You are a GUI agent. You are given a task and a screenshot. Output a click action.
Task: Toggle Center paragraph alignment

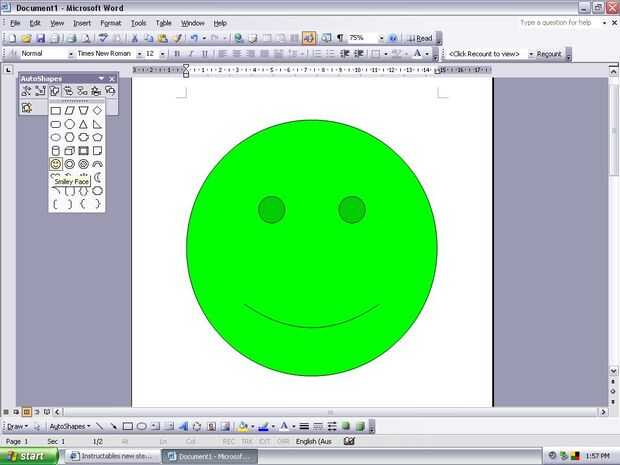pyautogui.click(x=236, y=53)
